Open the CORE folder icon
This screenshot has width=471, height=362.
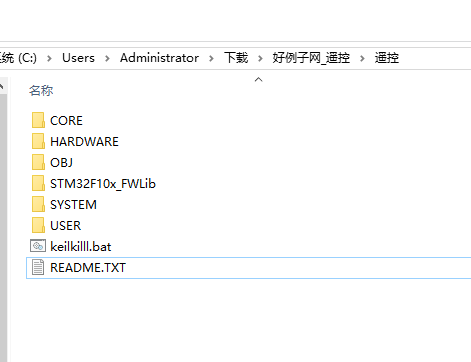[x=38, y=120]
